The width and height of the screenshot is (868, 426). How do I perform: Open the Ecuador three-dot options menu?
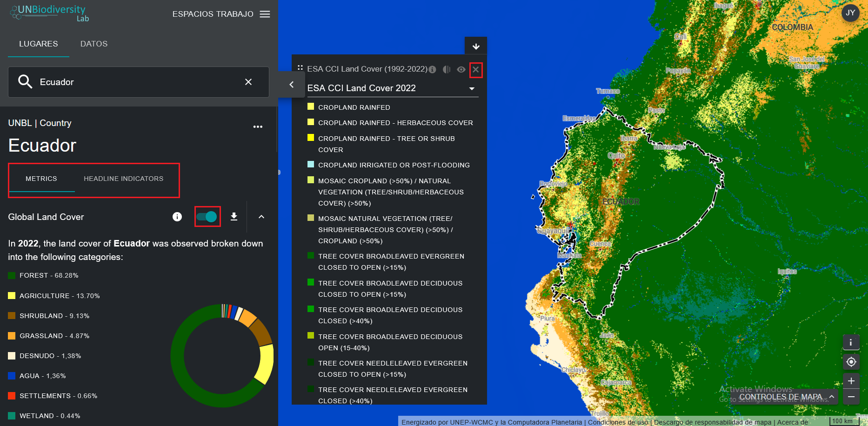(258, 126)
